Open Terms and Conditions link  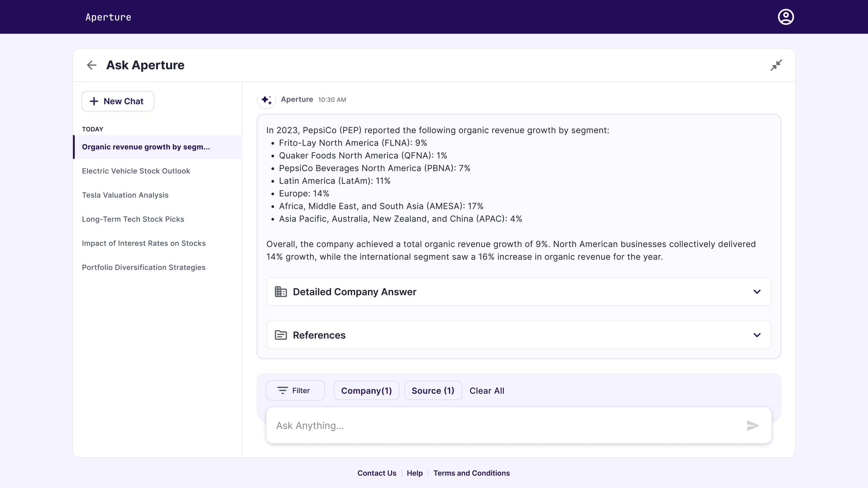pos(471,473)
